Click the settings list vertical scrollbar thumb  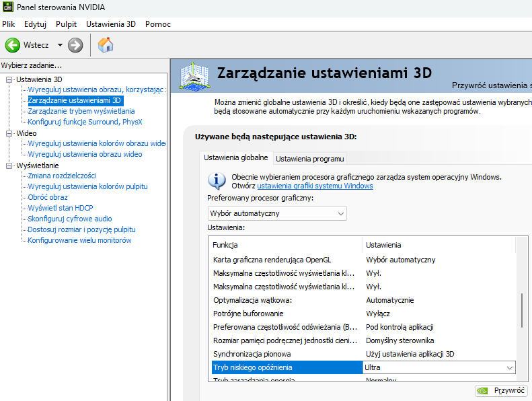tap(522, 310)
